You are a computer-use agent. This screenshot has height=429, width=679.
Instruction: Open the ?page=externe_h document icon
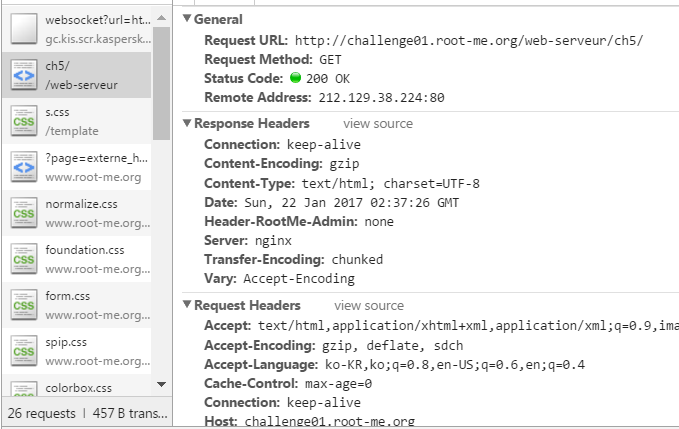point(24,167)
